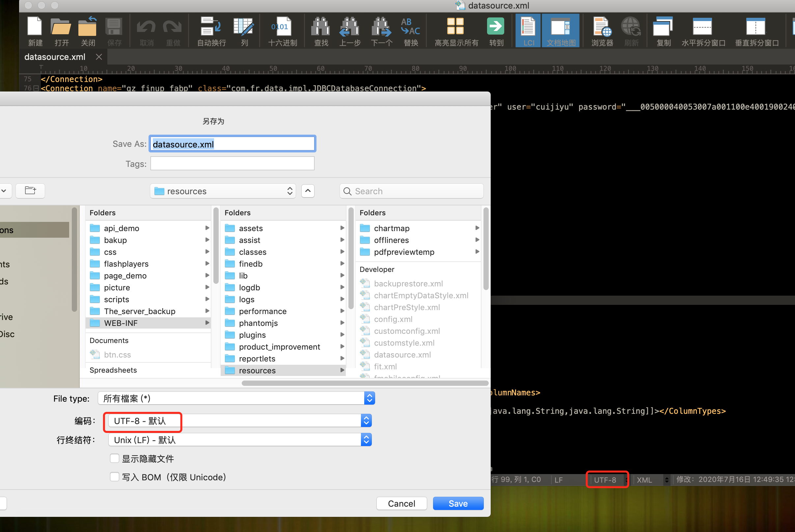Toggle the 自动换行 word wrap icon
795x532 pixels.
(211, 27)
